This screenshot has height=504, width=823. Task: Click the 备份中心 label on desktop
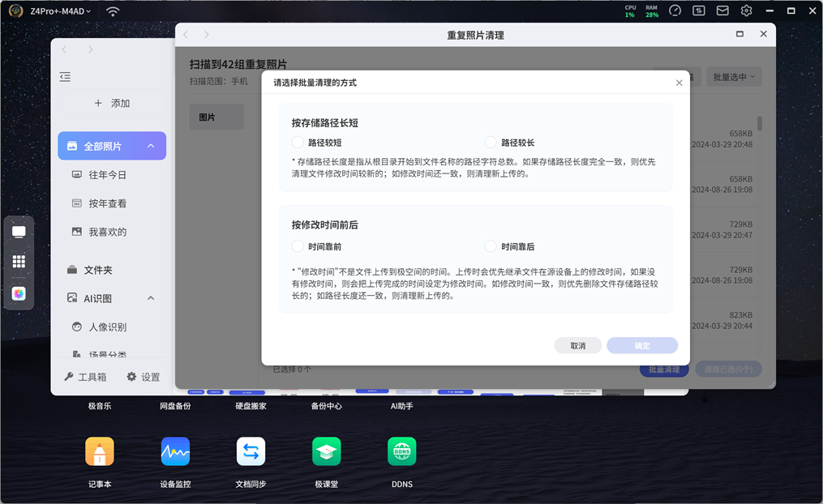coord(327,406)
